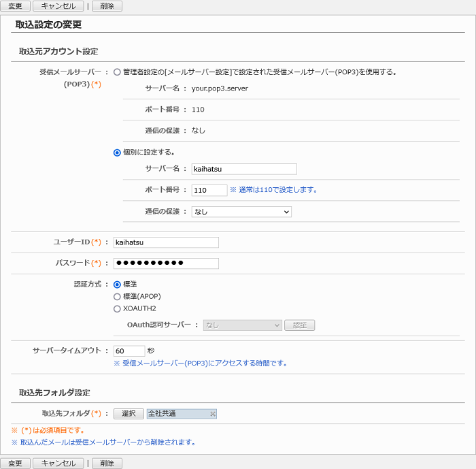The width and height of the screenshot is (476, 469).
Task: Click the bottom 削除 button
Action: pyautogui.click(x=107, y=464)
